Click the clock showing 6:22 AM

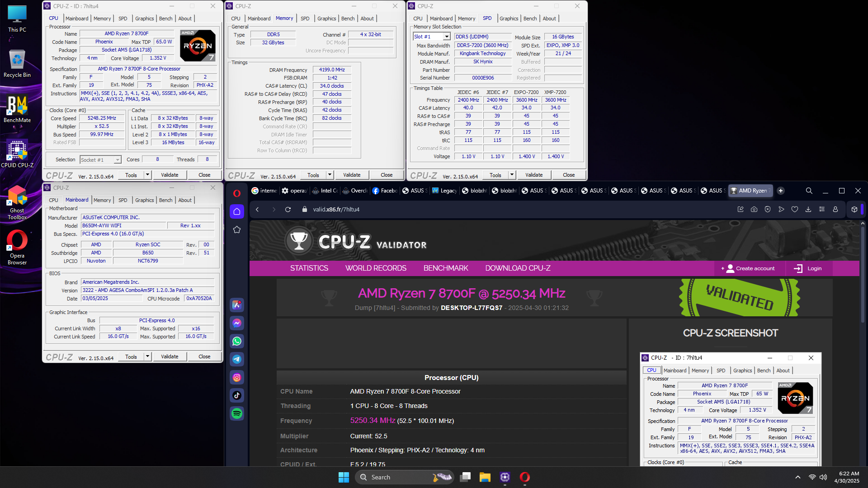pyautogui.click(x=847, y=477)
